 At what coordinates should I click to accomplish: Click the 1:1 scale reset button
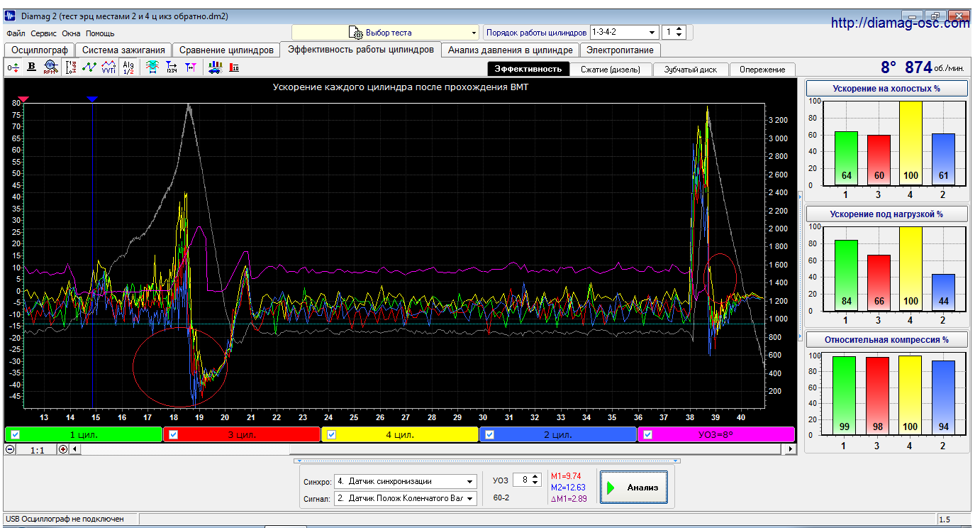pyautogui.click(x=37, y=449)
